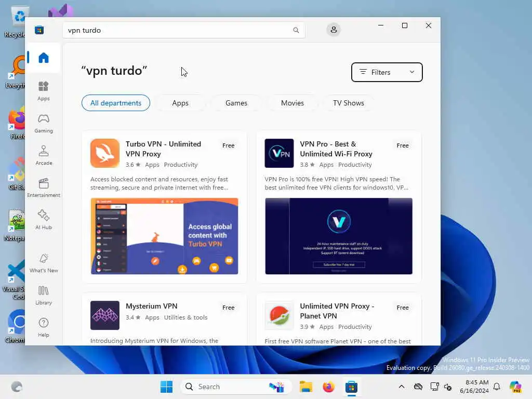Open What's New in sidebar

[44, 263]
